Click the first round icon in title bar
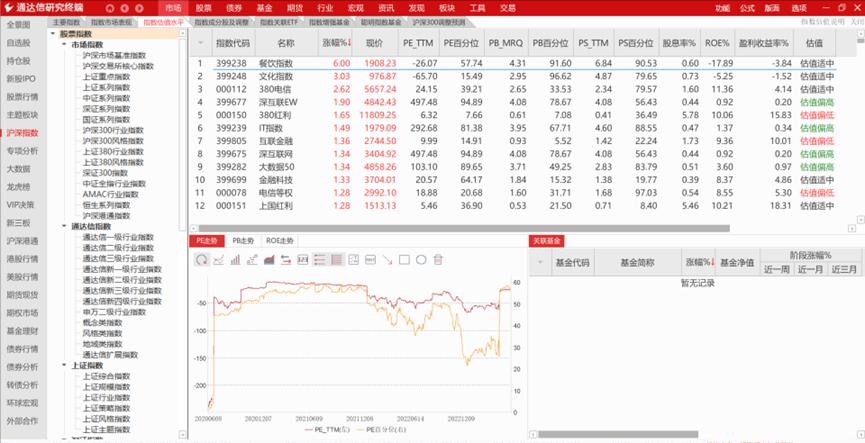Viewport: 865px width, 443px height. click(110, 8)
